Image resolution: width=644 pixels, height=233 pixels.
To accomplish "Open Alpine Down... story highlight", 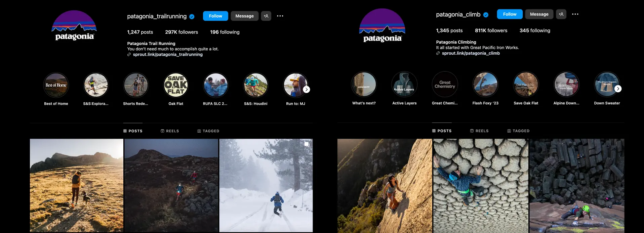I will [x=566, y=84].
